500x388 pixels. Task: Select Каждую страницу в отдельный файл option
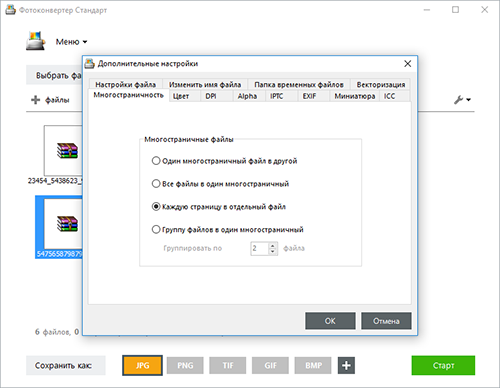coord(156,207)
